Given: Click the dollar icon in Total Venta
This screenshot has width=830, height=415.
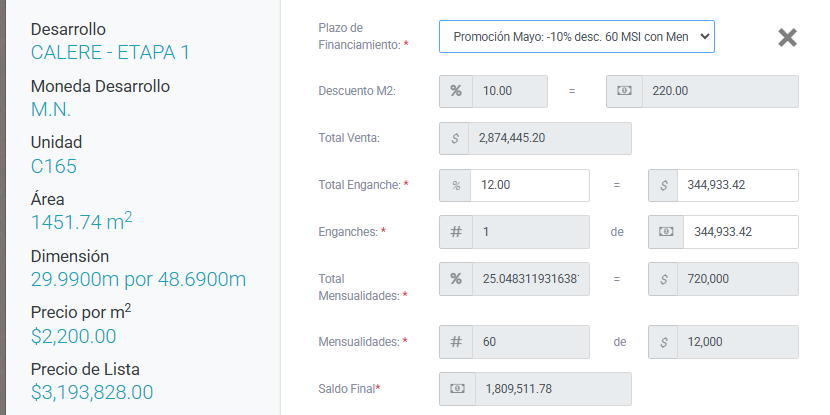Looking at the screenshot, I should 454,138.
